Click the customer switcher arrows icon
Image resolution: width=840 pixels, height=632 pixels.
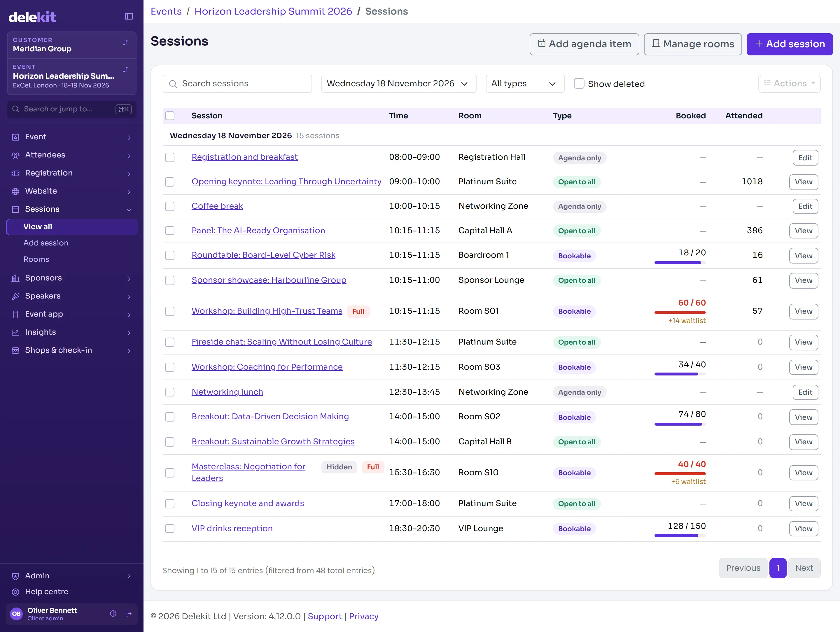tap(125, 43)
